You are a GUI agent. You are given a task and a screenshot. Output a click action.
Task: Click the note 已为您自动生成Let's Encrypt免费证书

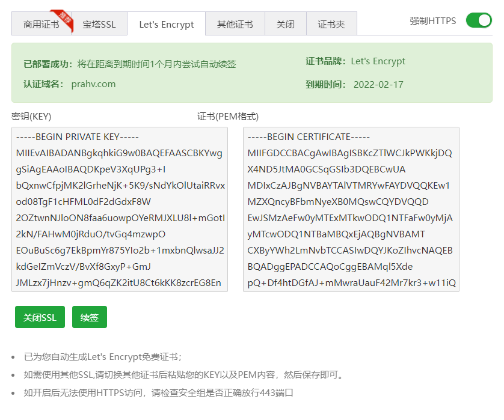[x=102, y=357]
